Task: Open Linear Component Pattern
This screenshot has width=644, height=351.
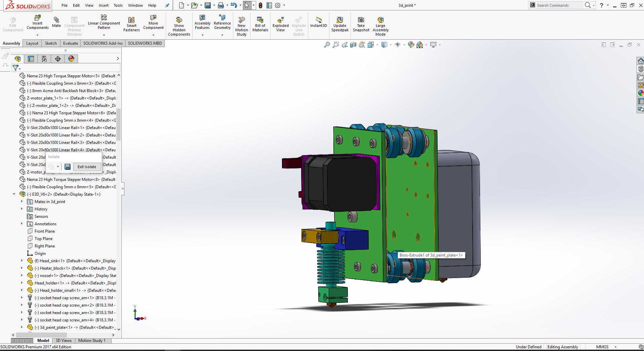Action: [x=104, y=22]
